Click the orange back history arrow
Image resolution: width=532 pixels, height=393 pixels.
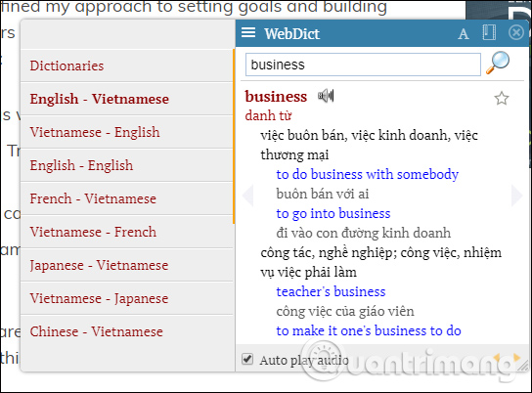point(497,357)
